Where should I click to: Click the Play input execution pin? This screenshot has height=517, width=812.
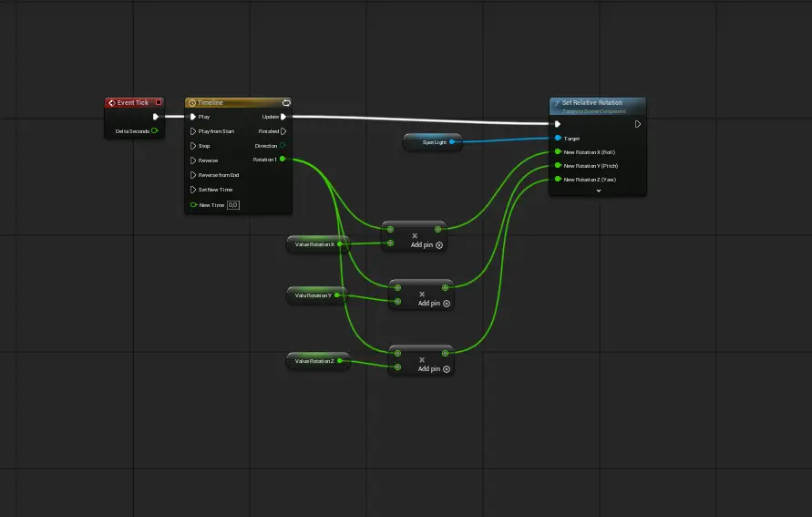point(192,117)
